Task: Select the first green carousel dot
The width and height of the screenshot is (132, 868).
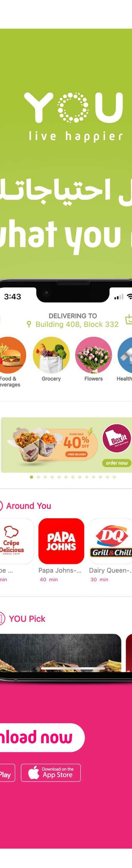Action: point(32,477)
